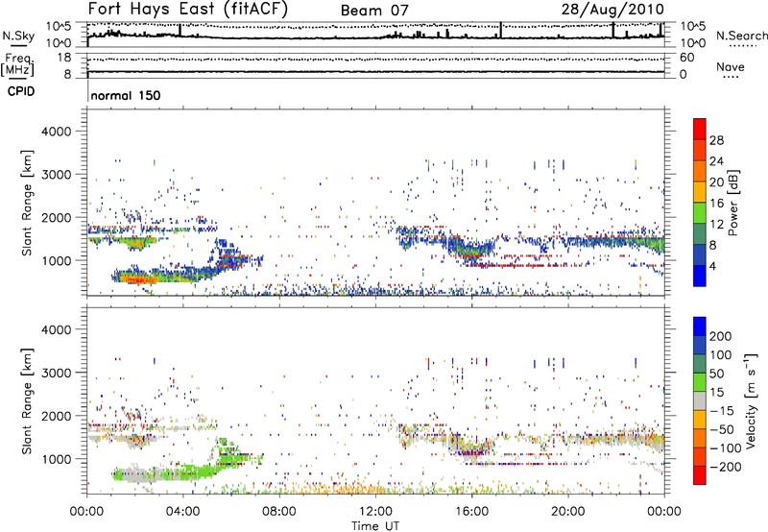768x532 pixels.
Task: Click "1000" tick on the Velocity panel range axis
Action: coord(57,459)
